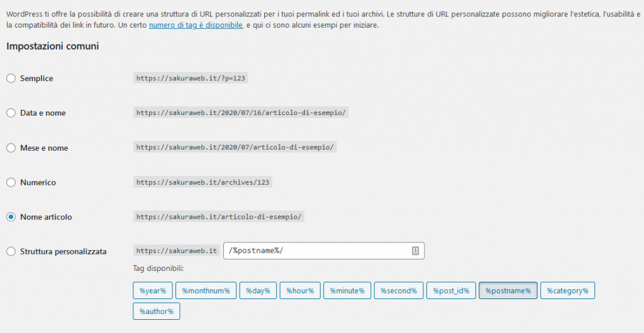Add the %minute% tag
The height and width of the screenshot is (333, 644).
347,291
